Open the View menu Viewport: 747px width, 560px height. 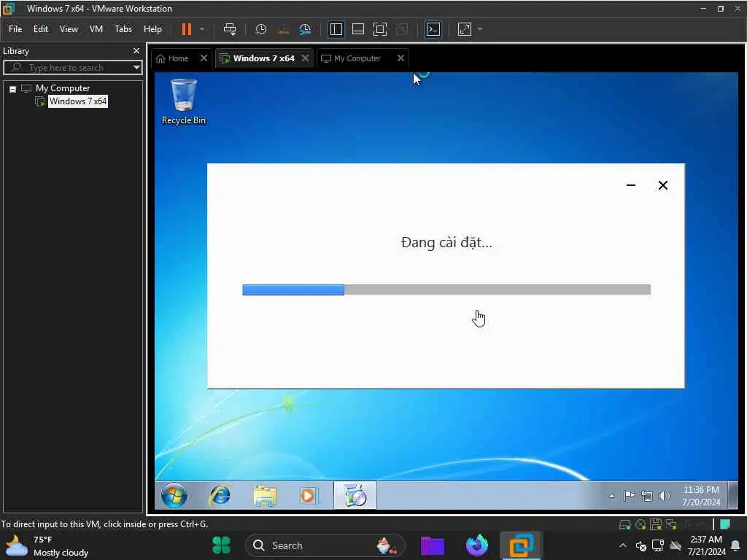coord(69,29)
